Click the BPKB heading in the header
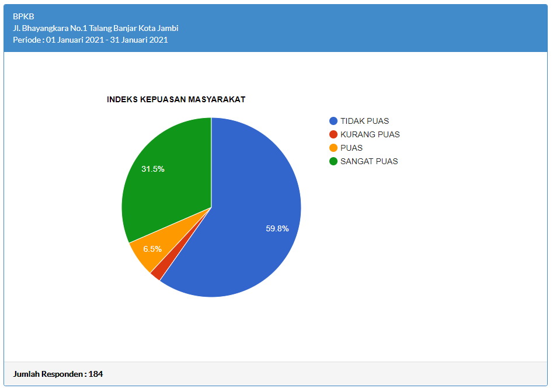The image size is (553, 392). pos(23,16)
